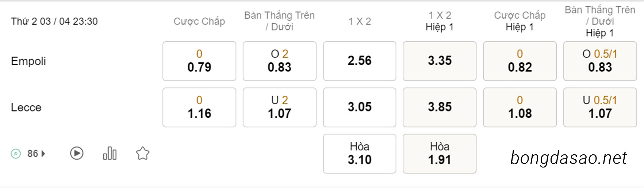The width and height of the screenshot is (644, 188).
Task: Select Lecce handicap odds 1.16
Action: click(199, 107)
